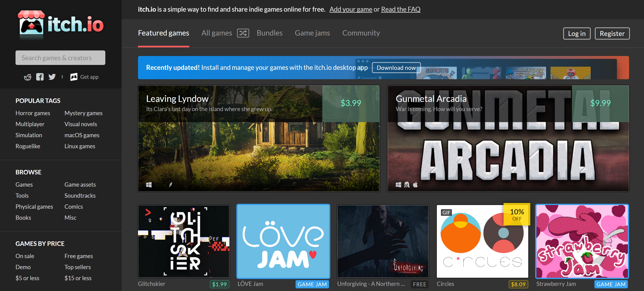Open the Horror games tag

(33, 113)
